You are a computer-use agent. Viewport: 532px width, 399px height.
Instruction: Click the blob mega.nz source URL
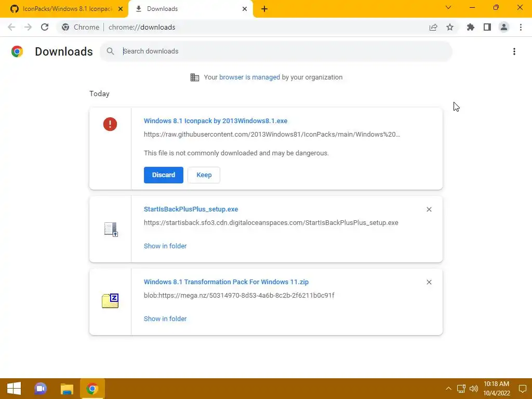click(x=239, y=296)
